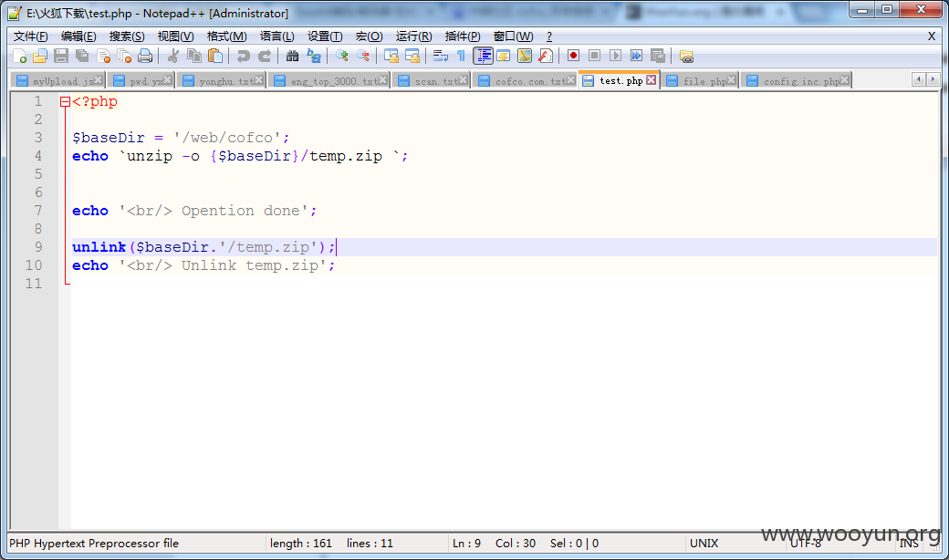This screenshot has height=560, width=949.
Task: Open the document map icon
Action: tap(525, 57)
